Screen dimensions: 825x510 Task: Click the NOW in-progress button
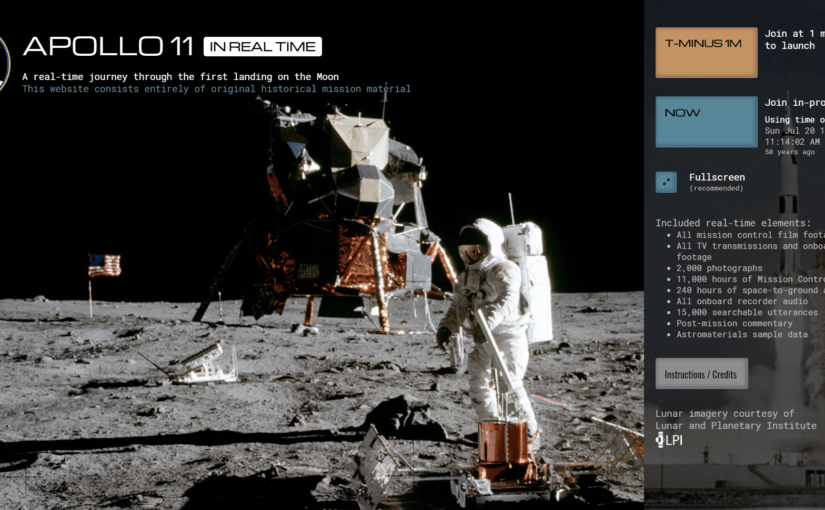(x=706, y=122)
